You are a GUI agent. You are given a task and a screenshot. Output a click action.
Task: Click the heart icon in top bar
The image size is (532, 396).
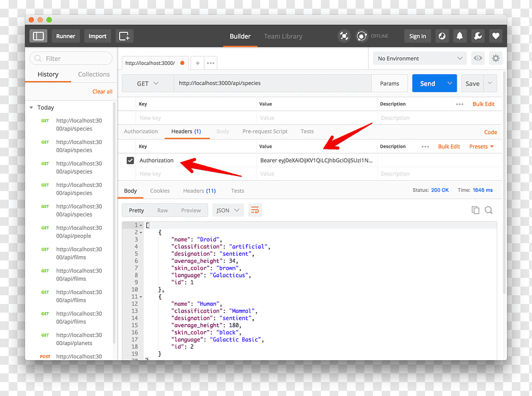(x=496, y=36)
